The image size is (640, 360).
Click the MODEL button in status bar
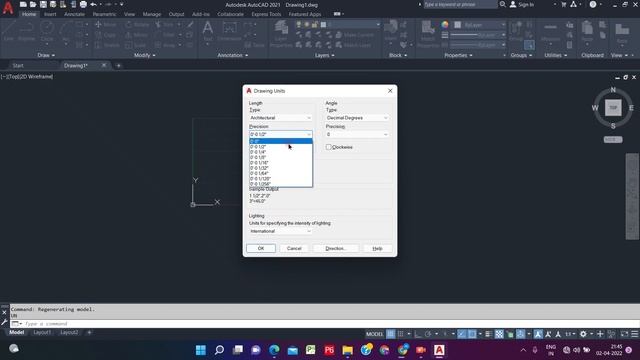[x=374, y=334]
